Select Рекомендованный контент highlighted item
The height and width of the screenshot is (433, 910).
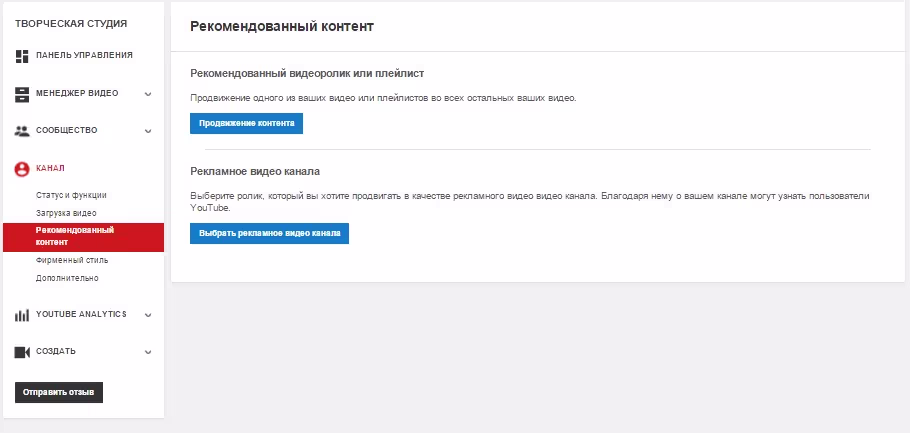click(x=84, y=236)
